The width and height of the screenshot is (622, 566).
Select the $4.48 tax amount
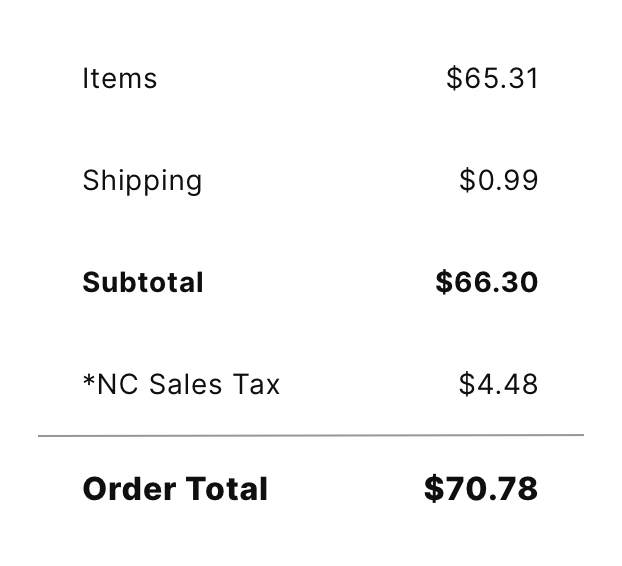tap(499, 384)
